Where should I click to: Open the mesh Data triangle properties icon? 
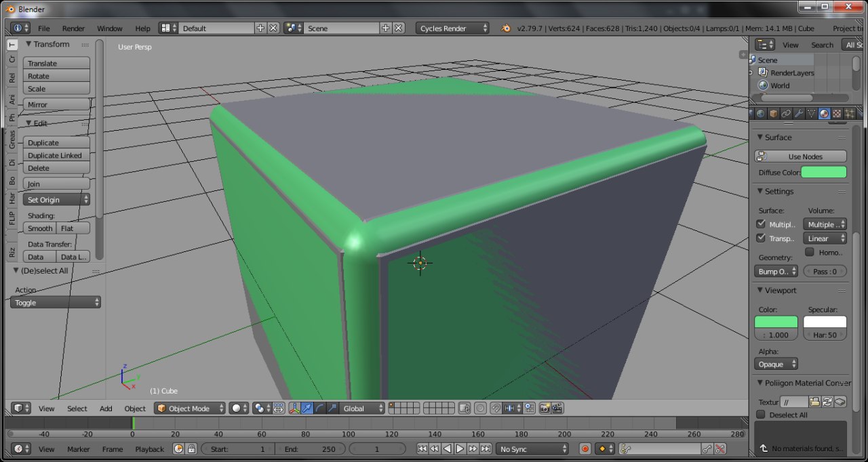click(x=812, y=114)
